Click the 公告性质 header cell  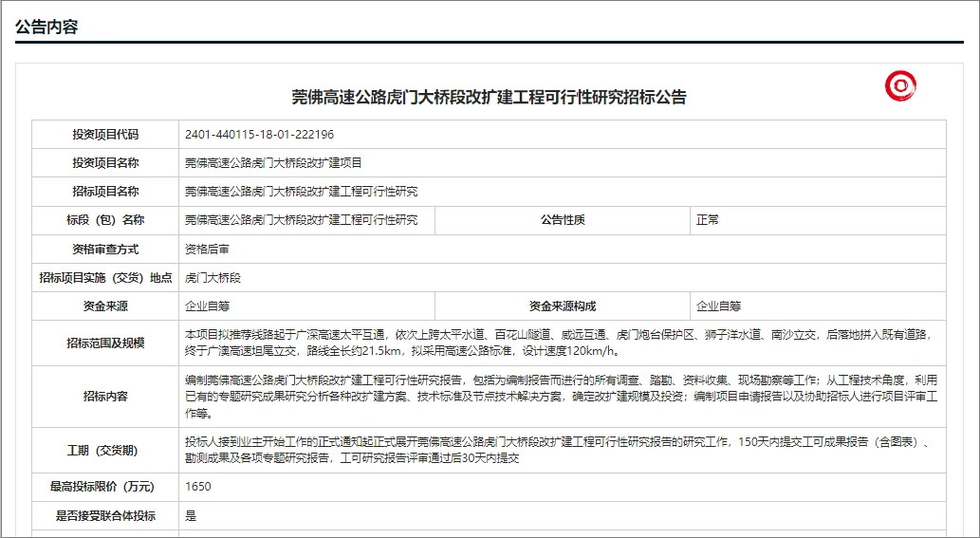point(563,220)
